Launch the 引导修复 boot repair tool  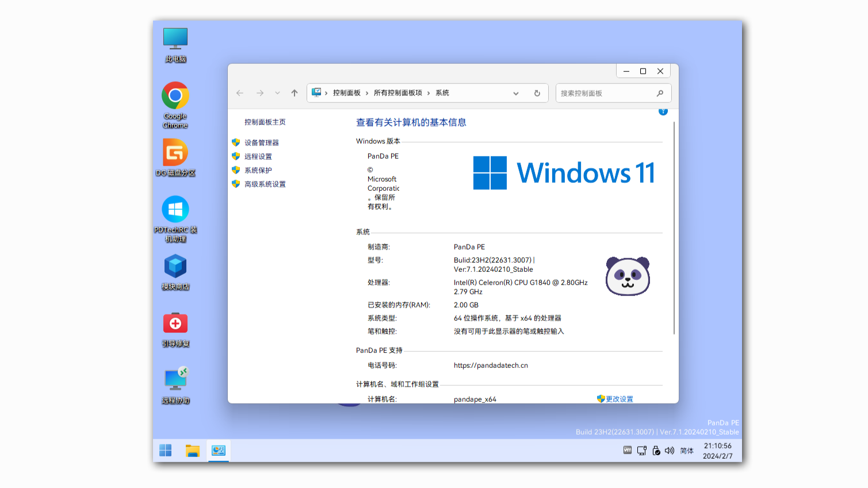point(175,322)
